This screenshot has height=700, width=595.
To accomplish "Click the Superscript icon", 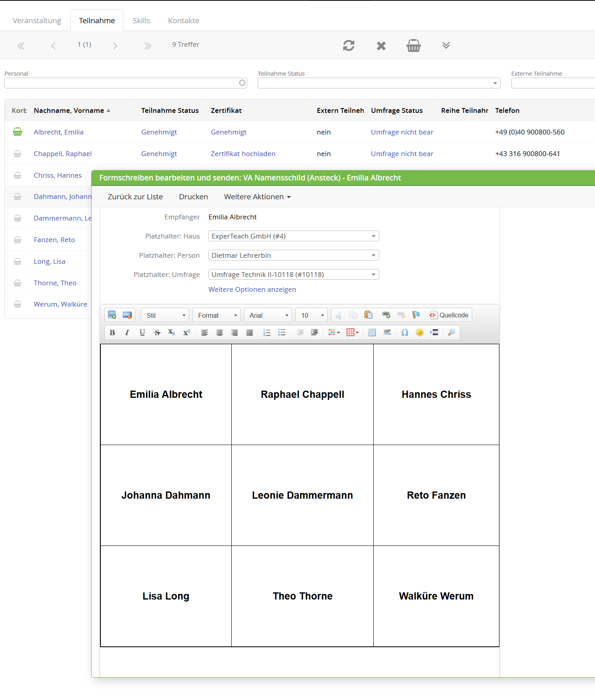I will tap(186, 332).
